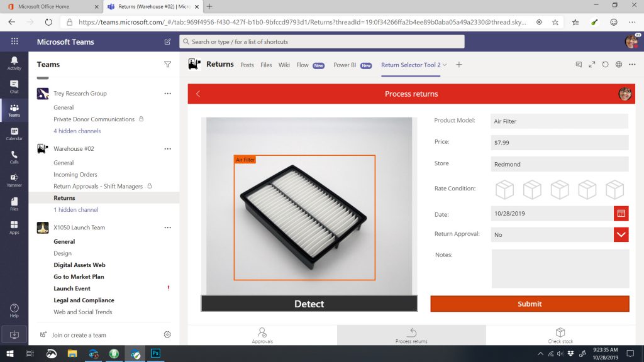
Task: Open the Activity feed in sidebar
Action: click(14, 63)
